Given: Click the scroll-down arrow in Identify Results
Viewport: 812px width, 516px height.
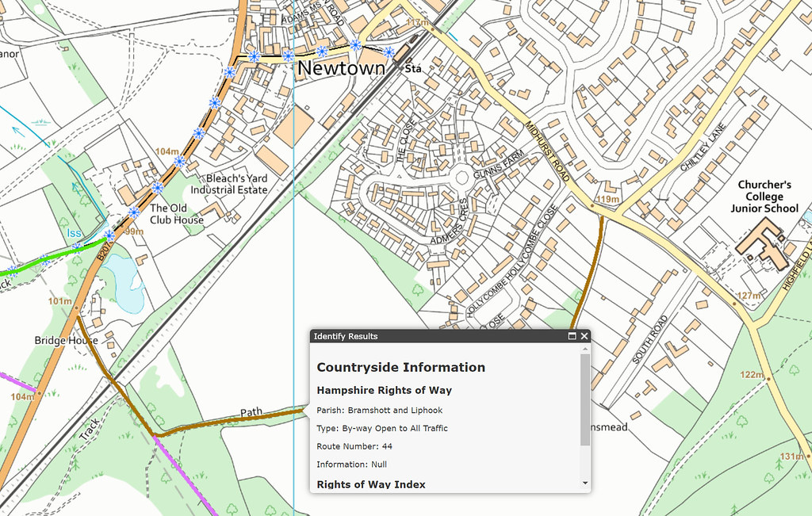Looking at the screenshot, I should (x=585, y=483).
